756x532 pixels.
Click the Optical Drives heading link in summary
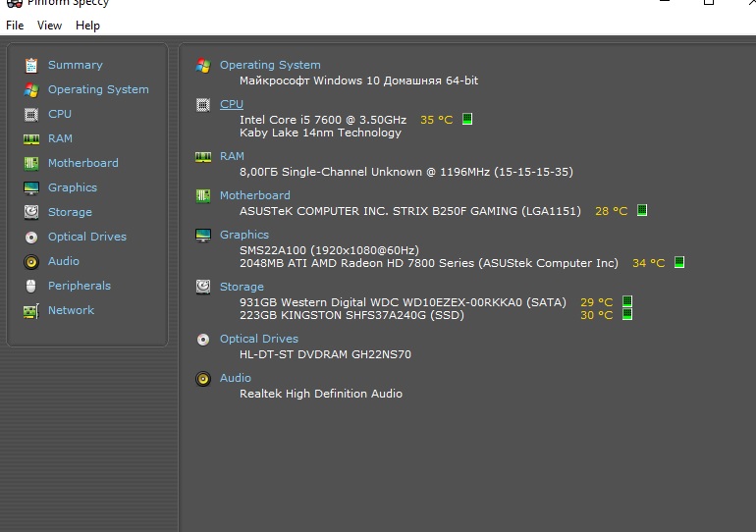(259, 339)
